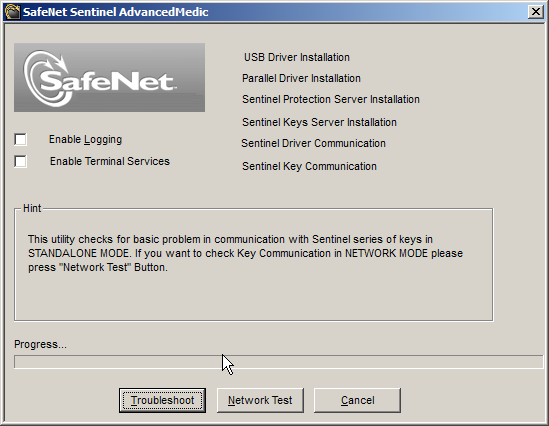Click the SafeNet logo banner image
Screen dimensions: 549x426
(x=110, y=77)
